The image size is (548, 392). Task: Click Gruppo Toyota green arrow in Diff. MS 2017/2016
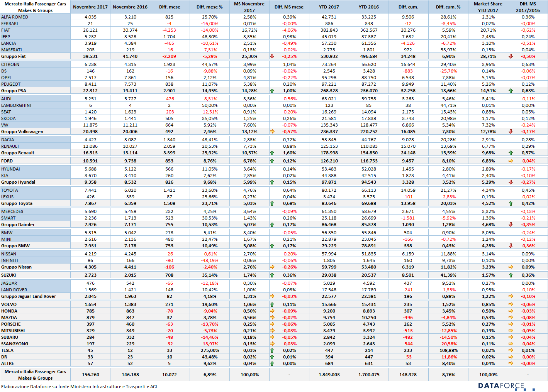(x=511, y=203)
